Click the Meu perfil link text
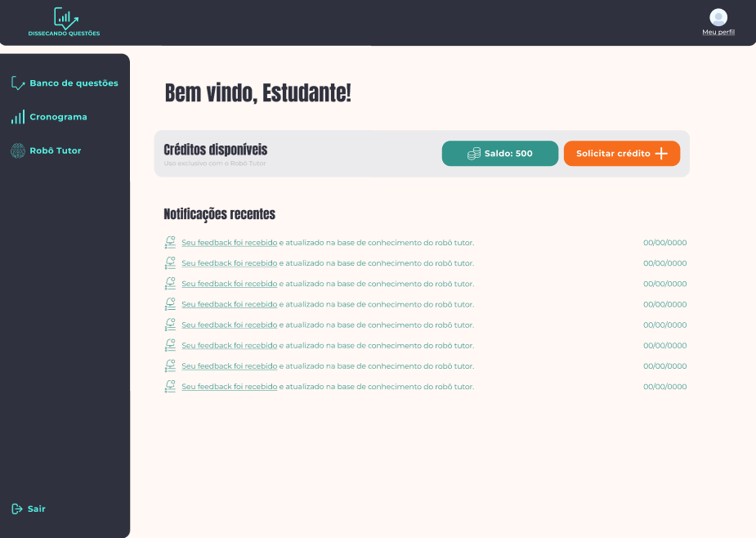 tap(718, 33)
